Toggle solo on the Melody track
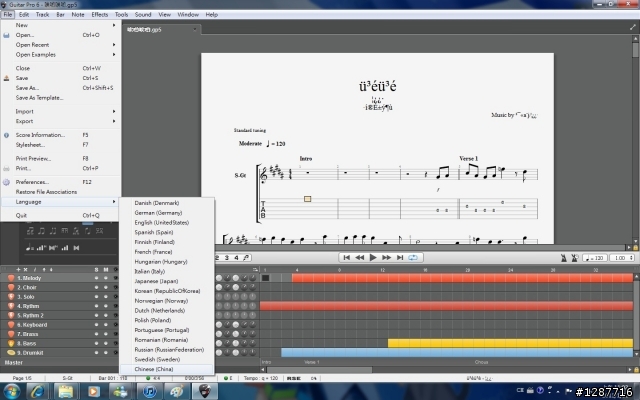The image size is (640, 400). click(x=97, y=278)
